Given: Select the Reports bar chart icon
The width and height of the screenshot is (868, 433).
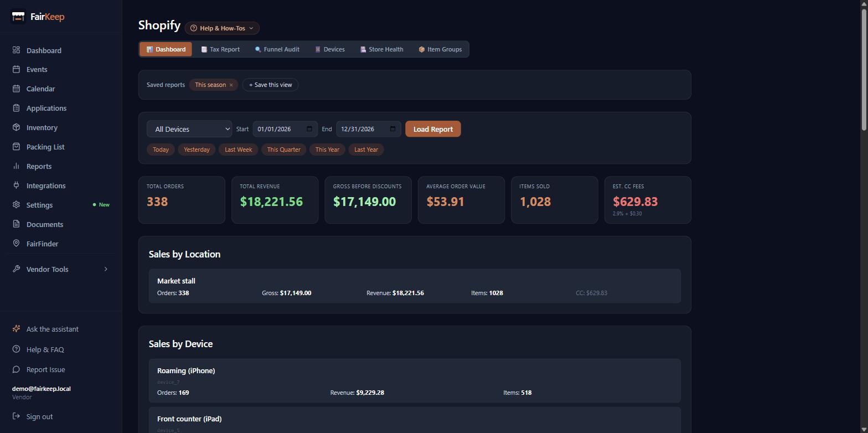Looking at the screenshot, I should 17,166.
